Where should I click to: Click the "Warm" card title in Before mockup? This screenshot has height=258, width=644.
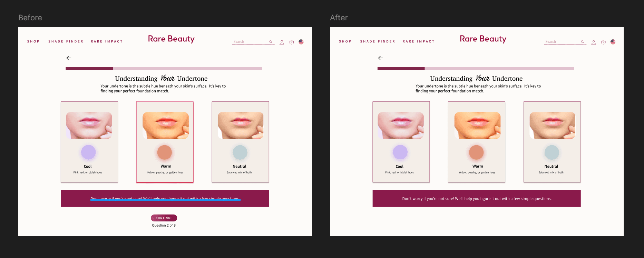166,166
